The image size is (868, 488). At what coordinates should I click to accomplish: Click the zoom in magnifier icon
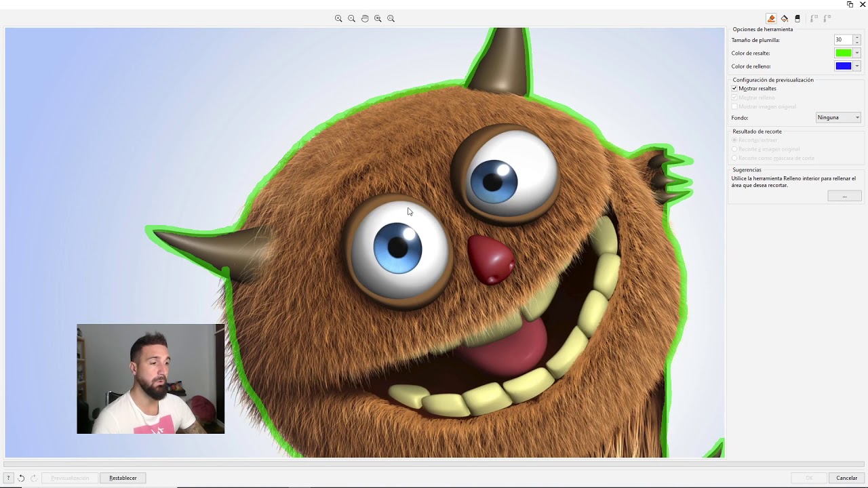(x=338, y=18)
